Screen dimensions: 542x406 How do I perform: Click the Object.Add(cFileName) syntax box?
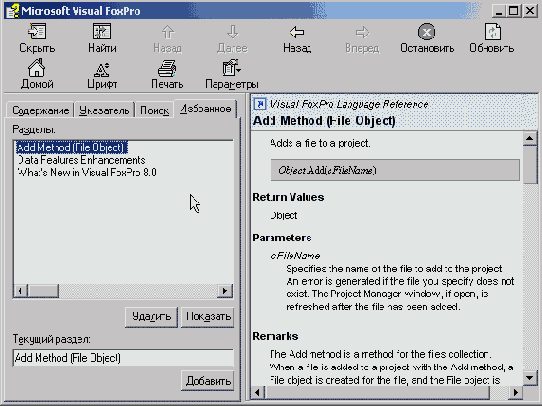tap(395, 170)
